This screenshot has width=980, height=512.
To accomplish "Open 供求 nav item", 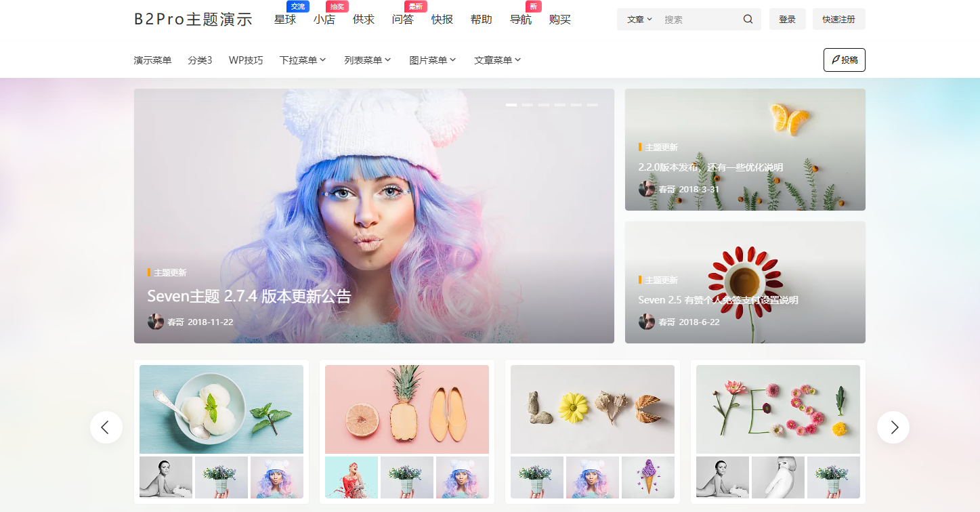I will tap(364, 20).
